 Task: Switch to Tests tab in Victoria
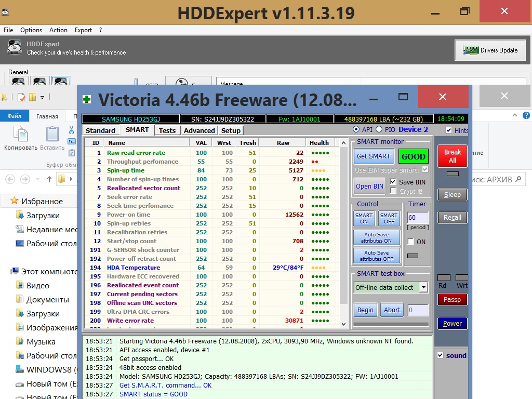point(167,130)
